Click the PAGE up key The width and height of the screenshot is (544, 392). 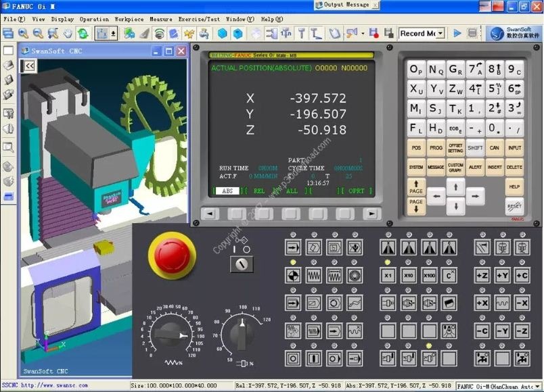pos(416,187)
